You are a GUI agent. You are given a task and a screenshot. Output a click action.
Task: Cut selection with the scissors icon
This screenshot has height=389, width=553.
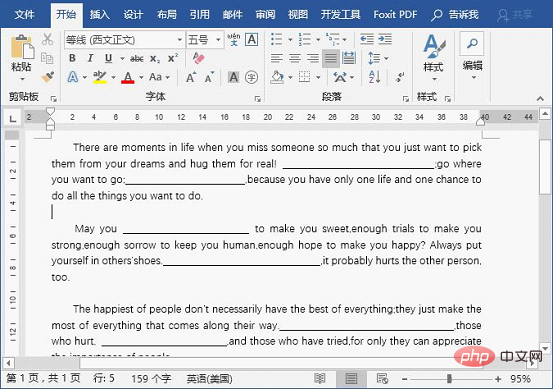(47, 39)
